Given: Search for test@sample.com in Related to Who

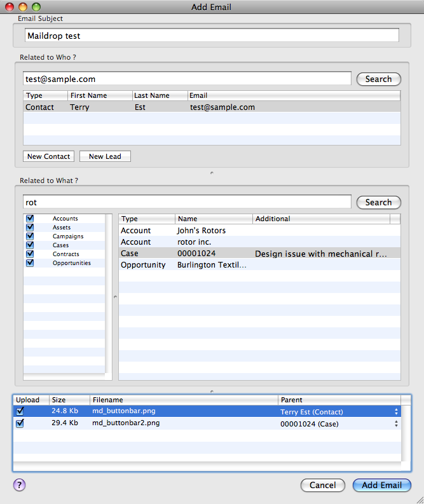Looking at the screenshot, I should click(379, 79).
